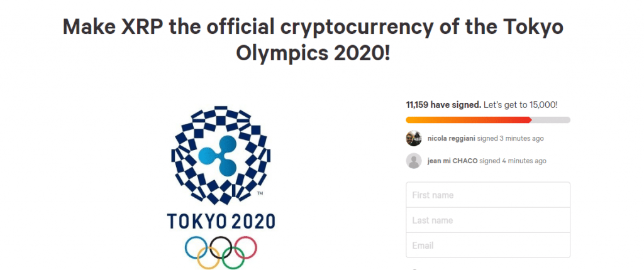The image size is (644, 270).
Task: Click the TOKYO 2020 logo text
Action: (221, 222)
